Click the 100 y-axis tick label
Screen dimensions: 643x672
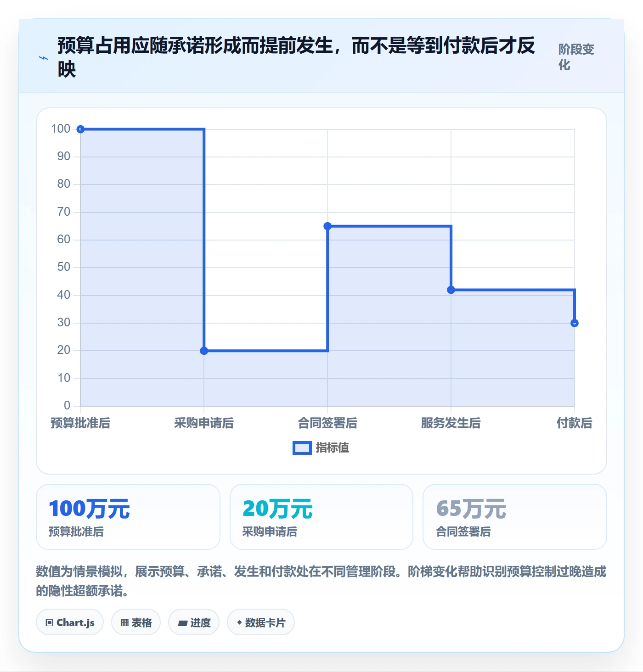coord(61,129)
